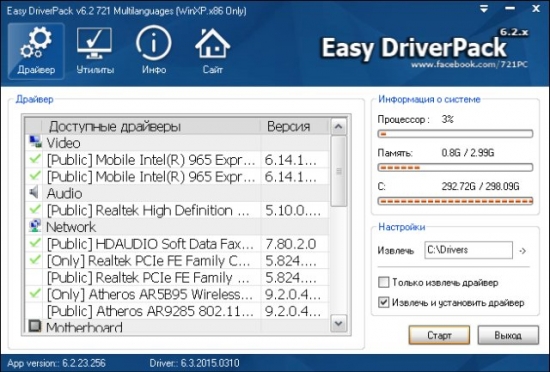Check [Public] Realtek PCIe FE Family driver
The height and width of the screenshot is (372, 550).
coord(35,277)
